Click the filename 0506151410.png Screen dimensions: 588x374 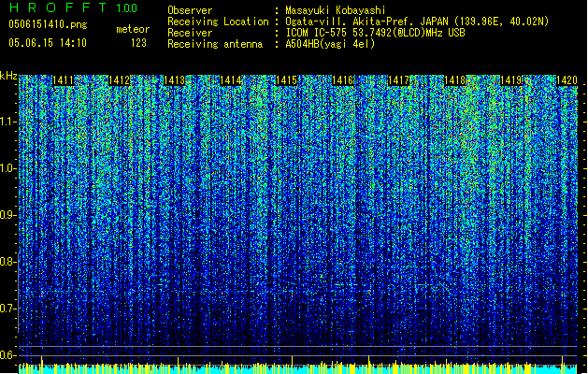(x=48, y=25)
